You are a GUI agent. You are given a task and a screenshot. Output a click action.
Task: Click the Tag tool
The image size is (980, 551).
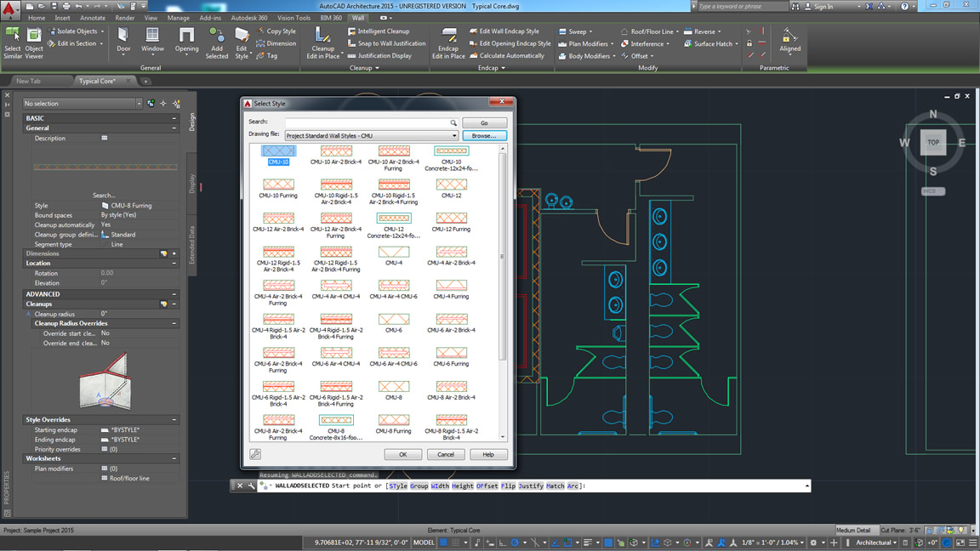coord(267,55)
